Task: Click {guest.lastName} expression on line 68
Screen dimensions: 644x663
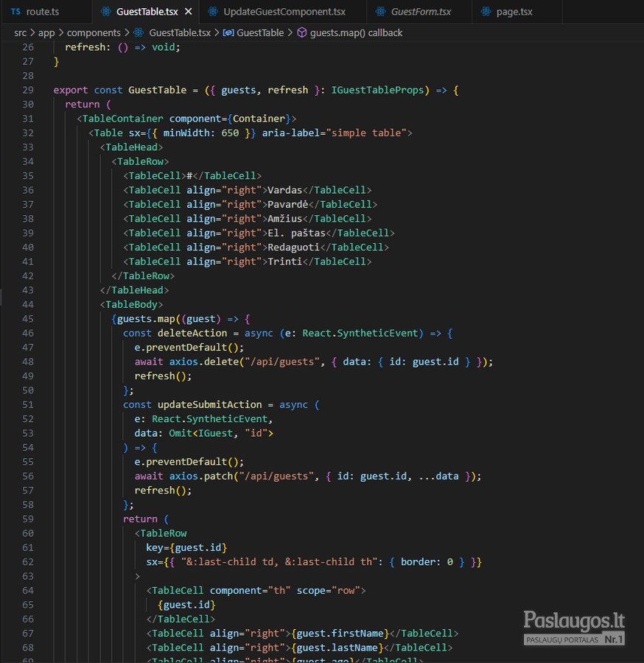Action: click(337, 648)
